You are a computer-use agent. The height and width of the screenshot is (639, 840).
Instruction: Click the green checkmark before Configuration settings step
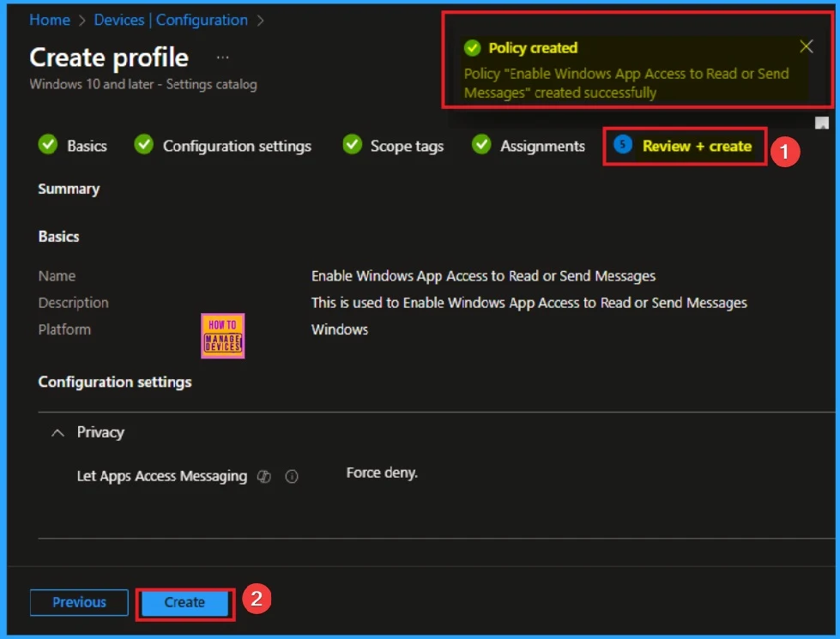[x=144, y=145]
